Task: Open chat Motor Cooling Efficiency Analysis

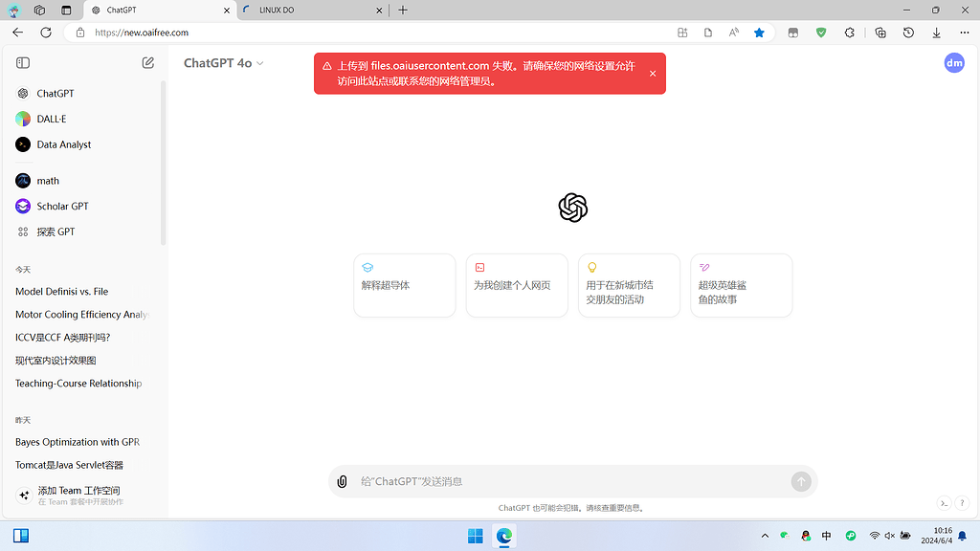Action: 84,314
